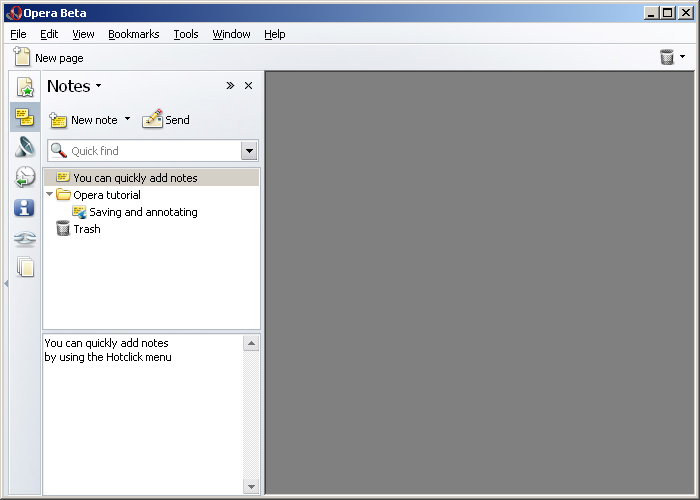This screenshot has height=500, width=700.
Task: Open the Quick find dropdown arrow
Action: pos(249,151)
